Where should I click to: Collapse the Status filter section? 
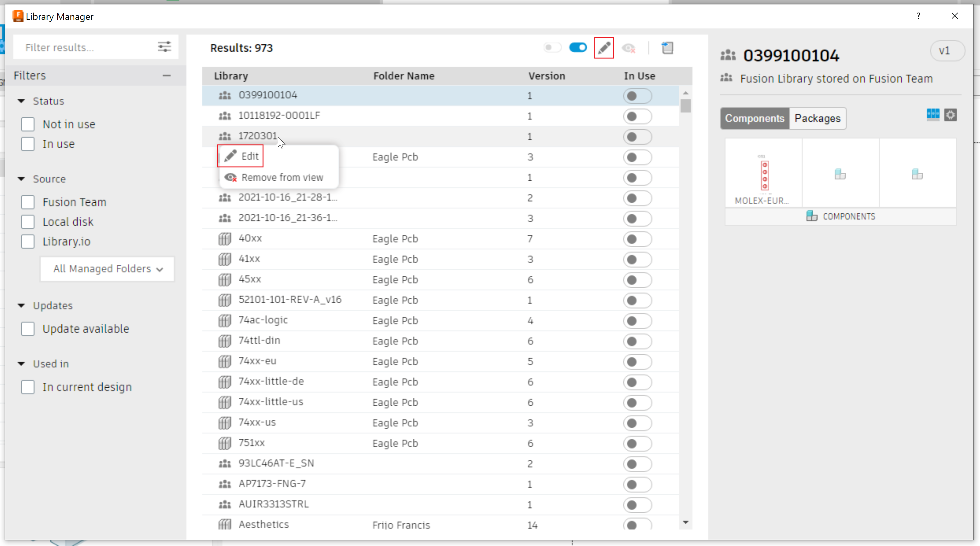pyautogui.click(x=21, y=101)
